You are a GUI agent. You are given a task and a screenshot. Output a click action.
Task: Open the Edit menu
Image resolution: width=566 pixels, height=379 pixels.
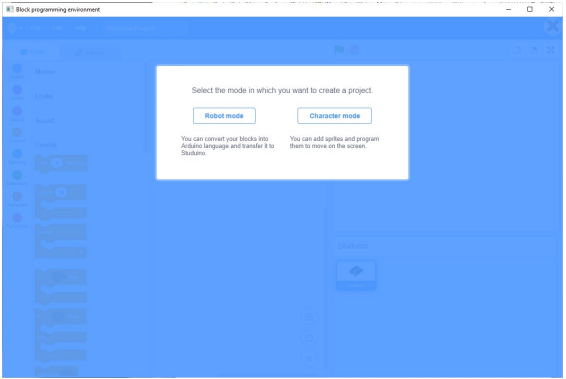coord(57,28)
